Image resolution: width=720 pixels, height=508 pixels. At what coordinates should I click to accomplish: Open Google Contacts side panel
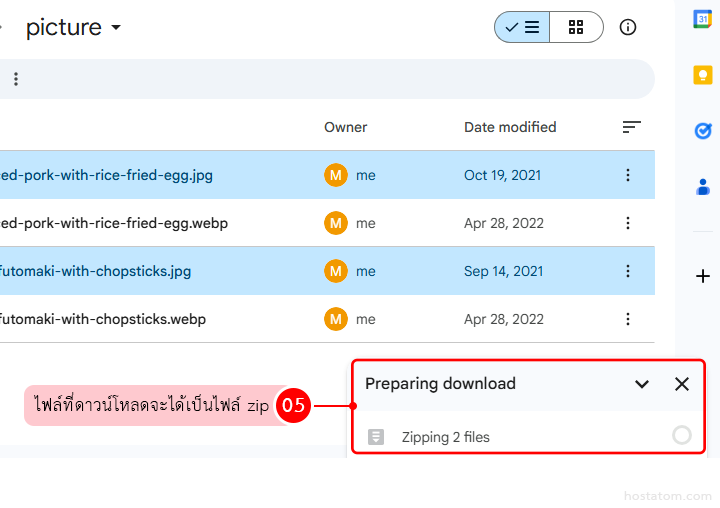[703, 187]
